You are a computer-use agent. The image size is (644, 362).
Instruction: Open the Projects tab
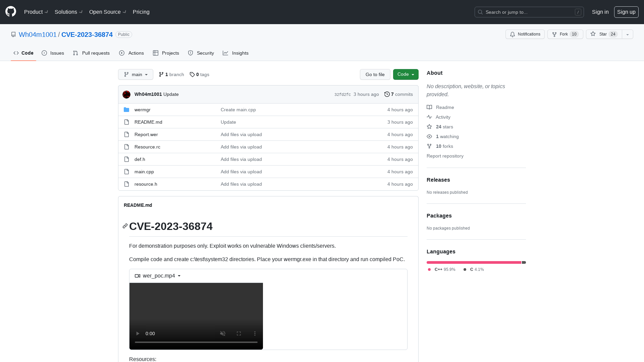166,53
